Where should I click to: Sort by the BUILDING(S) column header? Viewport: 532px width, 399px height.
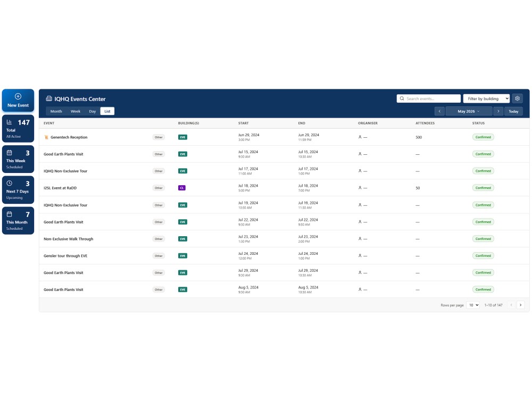188,123
